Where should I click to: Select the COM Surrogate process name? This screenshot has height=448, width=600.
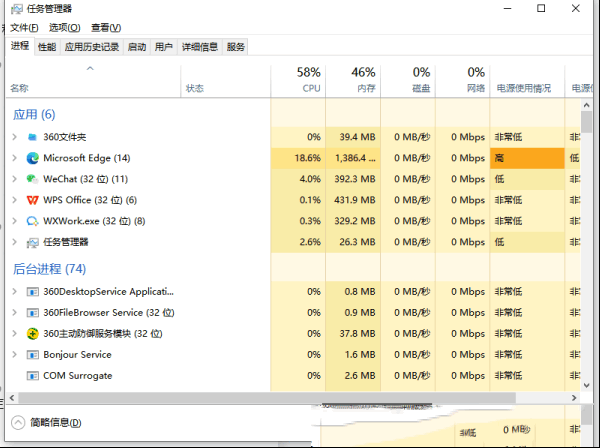(78, 376)
